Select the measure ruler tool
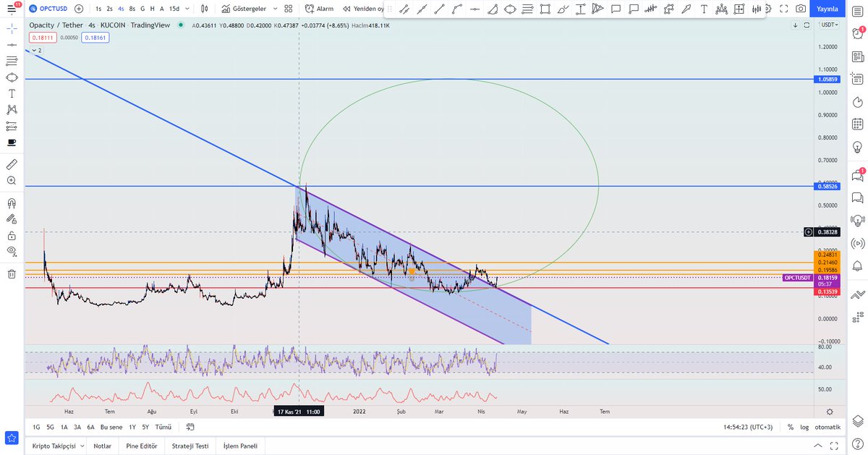Viewport: 868px width, 455px height. point(12,164)
